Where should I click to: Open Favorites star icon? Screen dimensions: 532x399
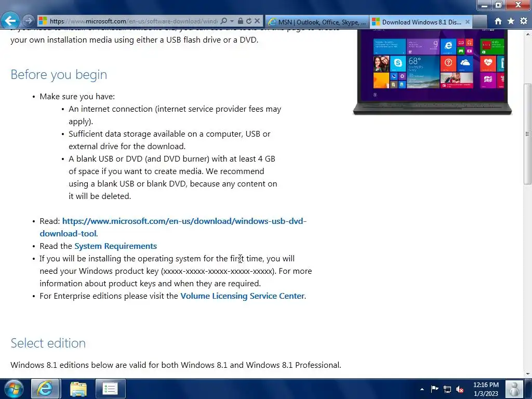tap(511, 21)
